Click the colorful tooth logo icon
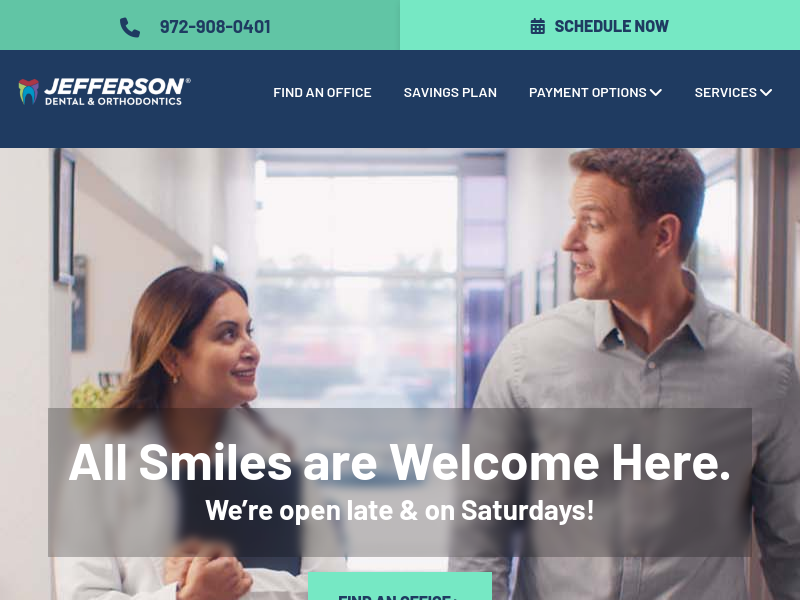 coord(29,92)
